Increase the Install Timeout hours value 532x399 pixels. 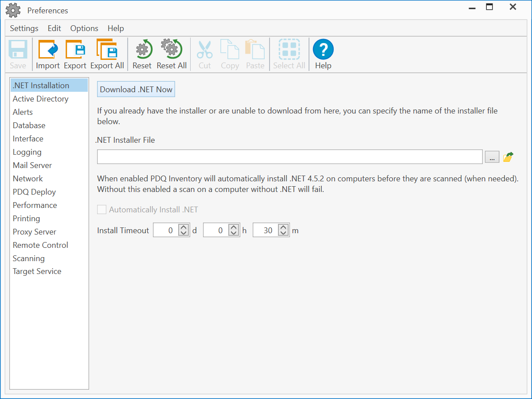(x=234, y=227)
